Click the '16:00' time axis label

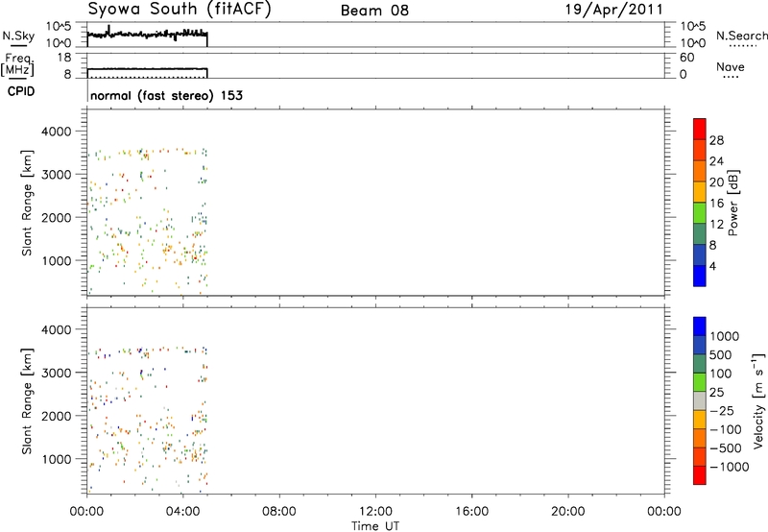(471, 512)
